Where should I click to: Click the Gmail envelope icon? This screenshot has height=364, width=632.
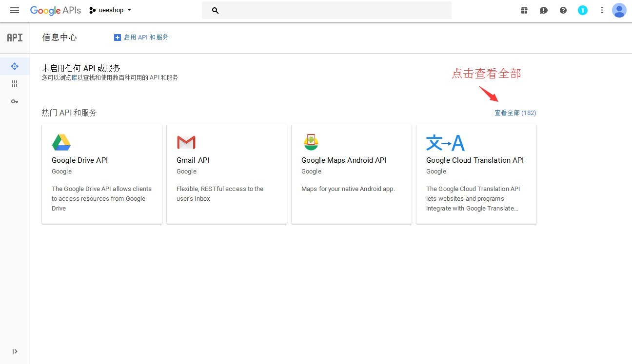coord(186,142)
